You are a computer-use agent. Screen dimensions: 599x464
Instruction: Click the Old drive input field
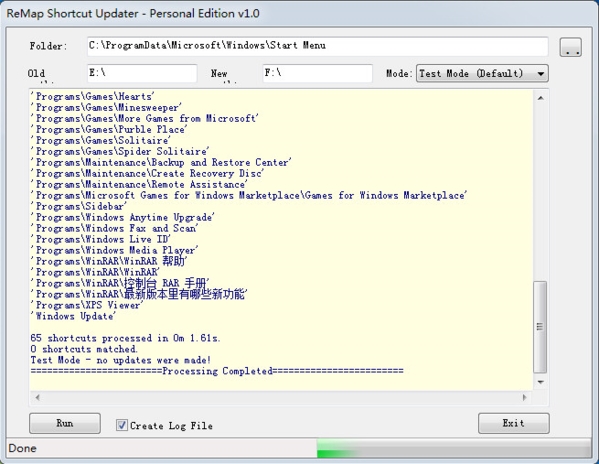[x=142, y=73]
